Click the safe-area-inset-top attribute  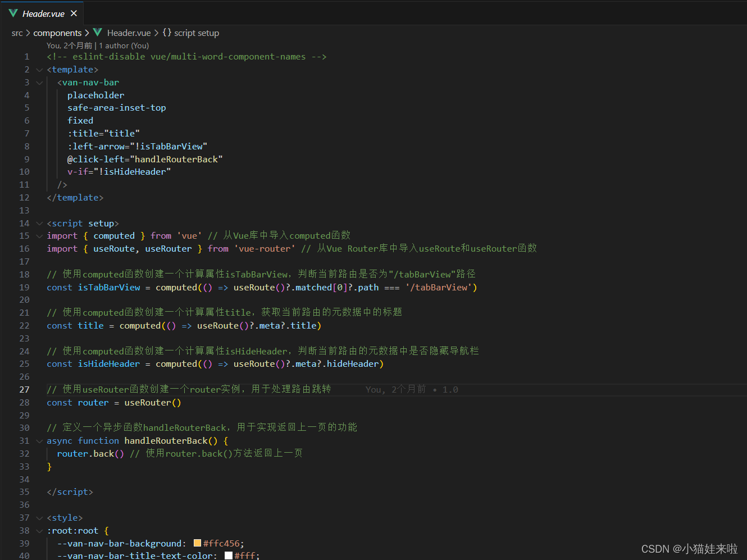(x=117, y=108)
